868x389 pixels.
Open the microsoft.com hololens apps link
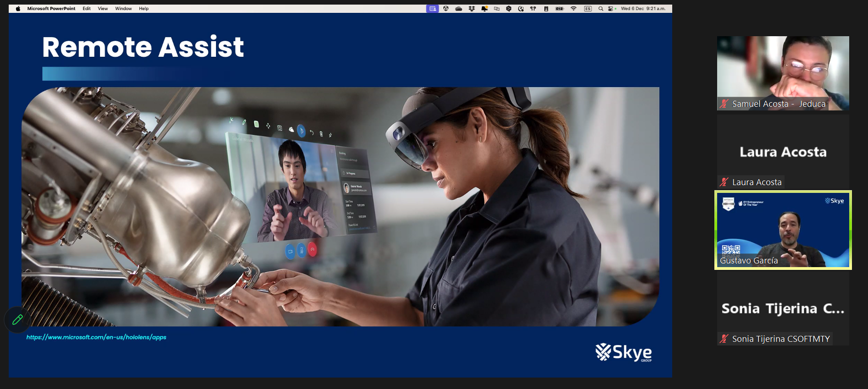coord(96,337)
